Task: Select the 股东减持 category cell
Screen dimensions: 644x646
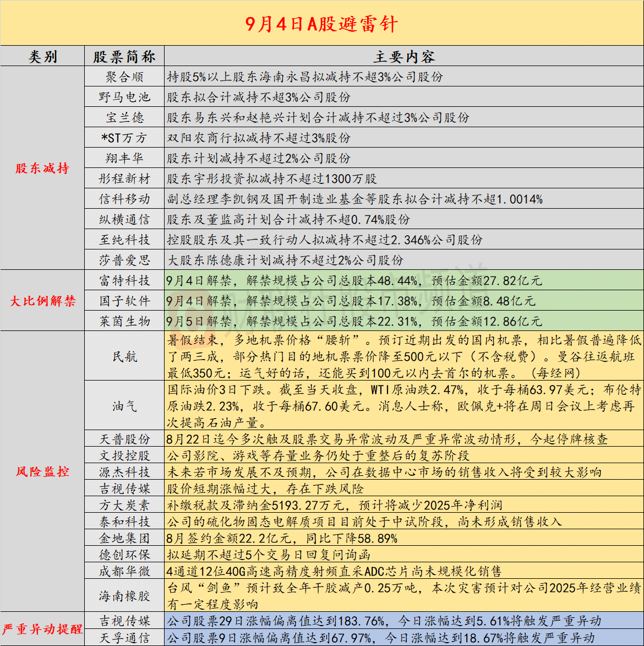Action: (42, 169)
